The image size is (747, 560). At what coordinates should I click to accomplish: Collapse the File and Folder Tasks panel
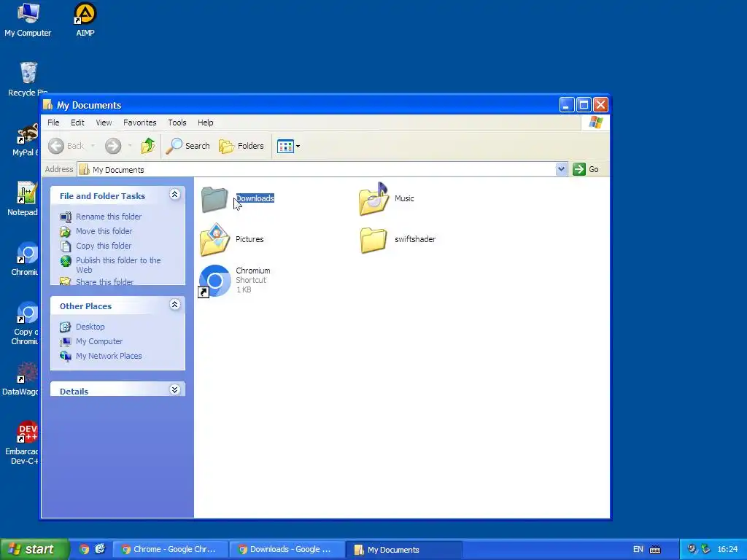pyautogui.click(x=175, y=194)
